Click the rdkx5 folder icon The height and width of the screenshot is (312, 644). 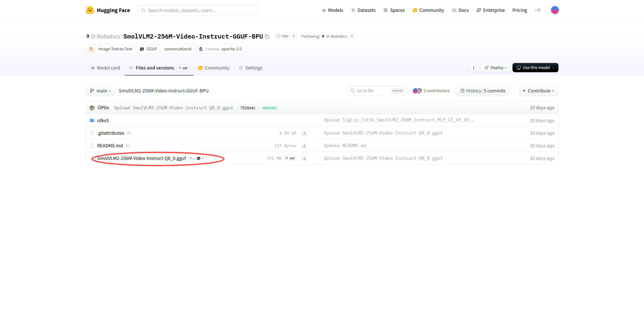tap(92, 120)
